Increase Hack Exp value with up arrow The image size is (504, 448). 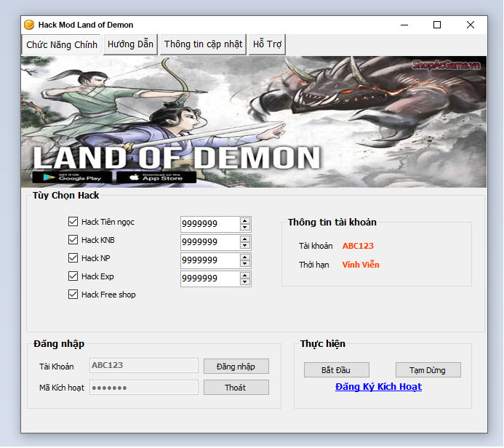pos(245,276)
